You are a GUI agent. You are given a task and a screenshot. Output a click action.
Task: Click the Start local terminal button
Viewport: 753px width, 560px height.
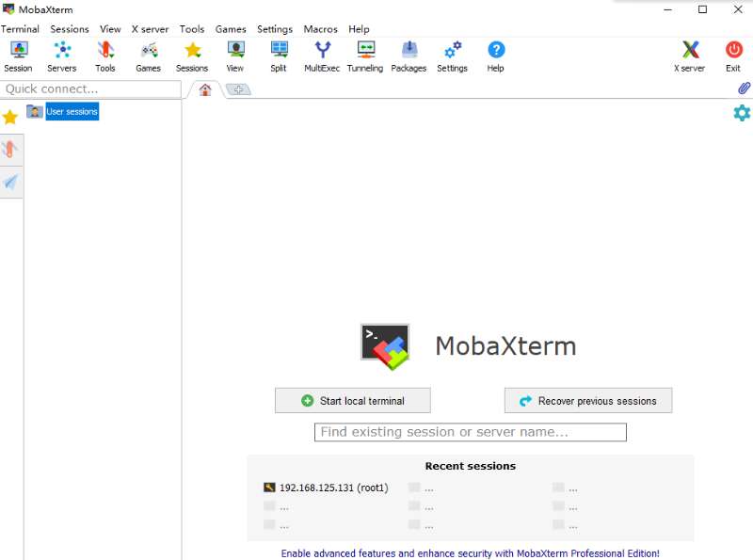point(352,401)
